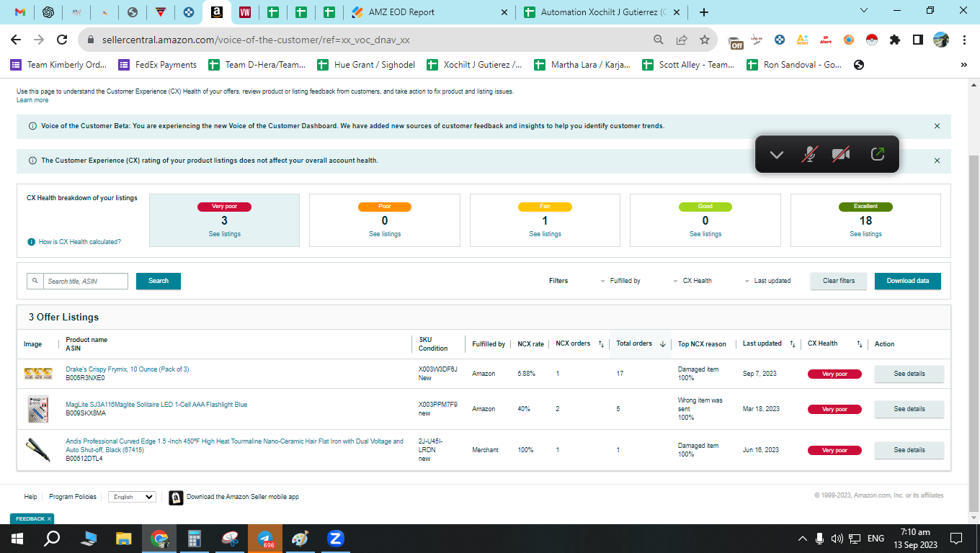Click the teal Search button
Screen dimensions: 980x553
pos(159,281)
